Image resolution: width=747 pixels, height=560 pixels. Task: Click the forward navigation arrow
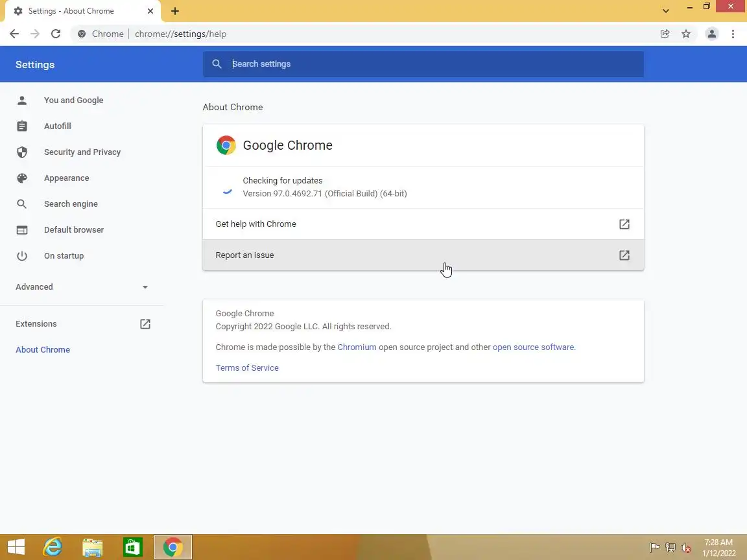tap(35, 34)
